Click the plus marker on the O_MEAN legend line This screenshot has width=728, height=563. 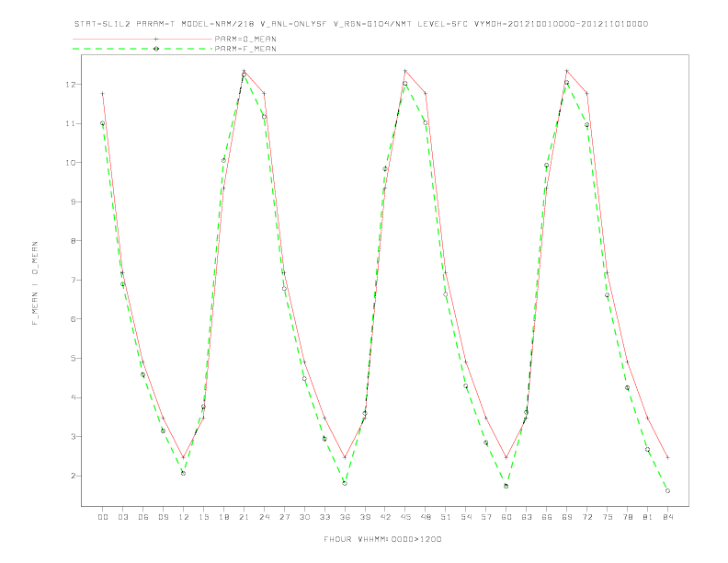click(156, 39)
